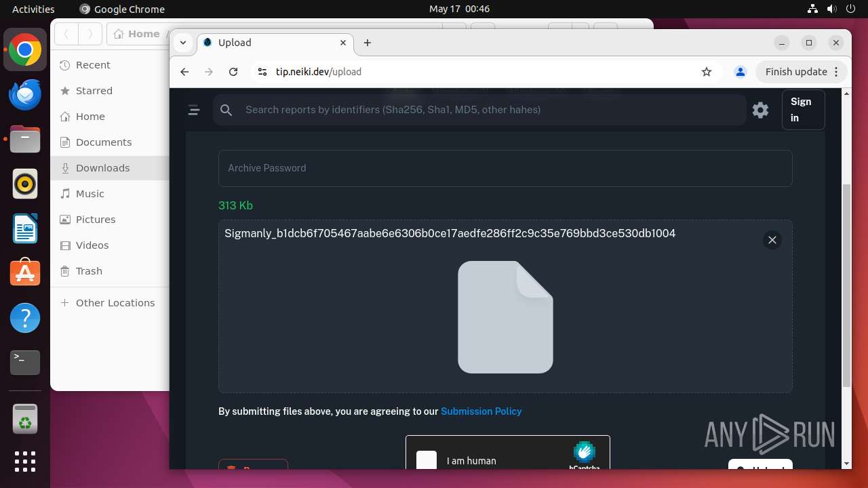Open Downloads in Files sidebar
Image resolution: width=868 pixels, height=488 pixels.
[x=110, y=168]
